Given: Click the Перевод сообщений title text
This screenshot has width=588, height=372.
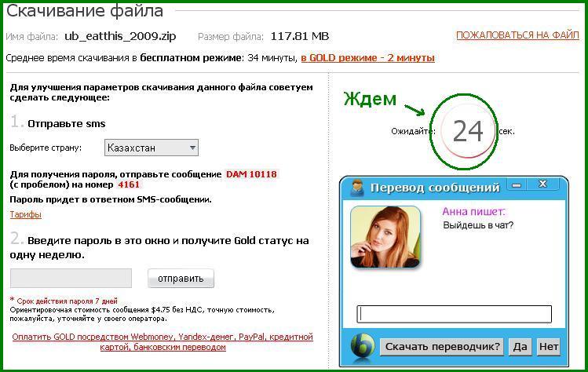Looking at the screenshot, I should pyautogui.click(x=435, y=188).
